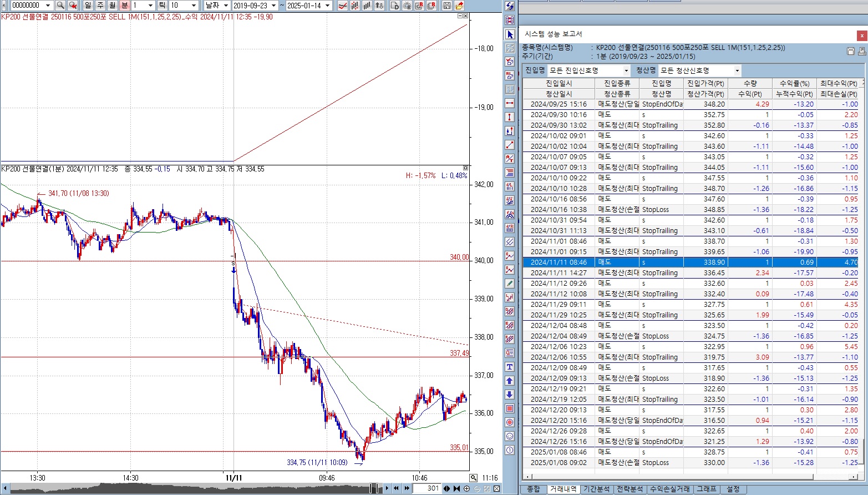Click the 진입가격(Pt) column header
868x495 pixels.
click(705, 83)
